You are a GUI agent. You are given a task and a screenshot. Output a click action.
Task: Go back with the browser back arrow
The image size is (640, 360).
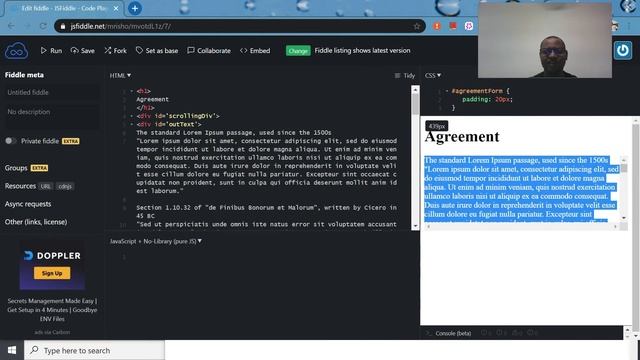point(11,26)
